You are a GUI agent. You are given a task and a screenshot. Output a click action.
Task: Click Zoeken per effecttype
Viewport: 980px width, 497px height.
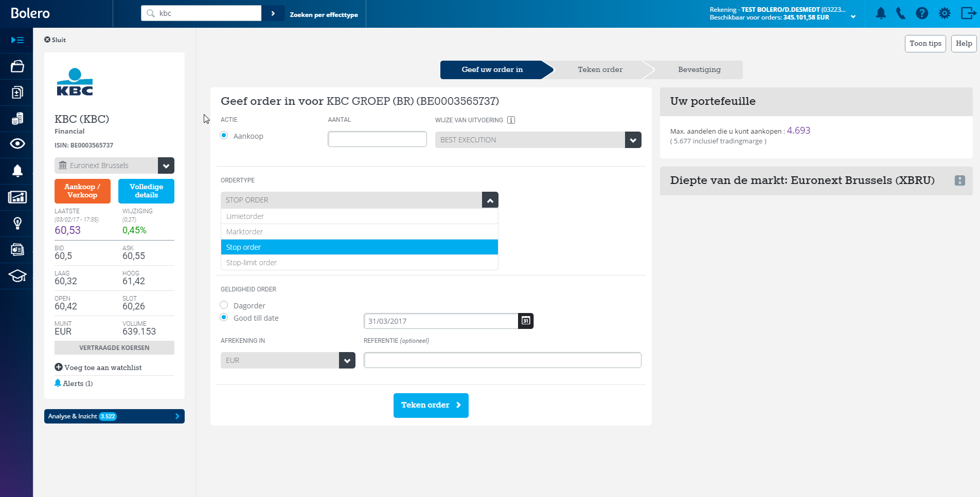point(324,15)
